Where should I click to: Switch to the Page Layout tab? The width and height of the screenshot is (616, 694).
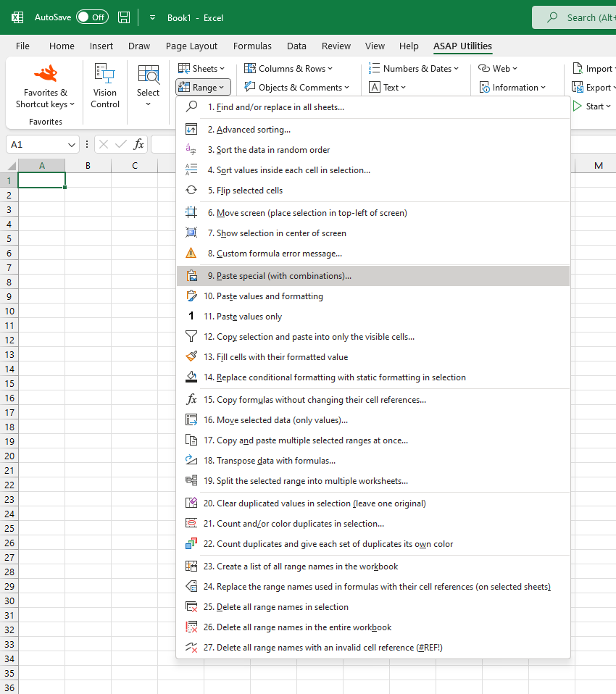coord(192,46)
